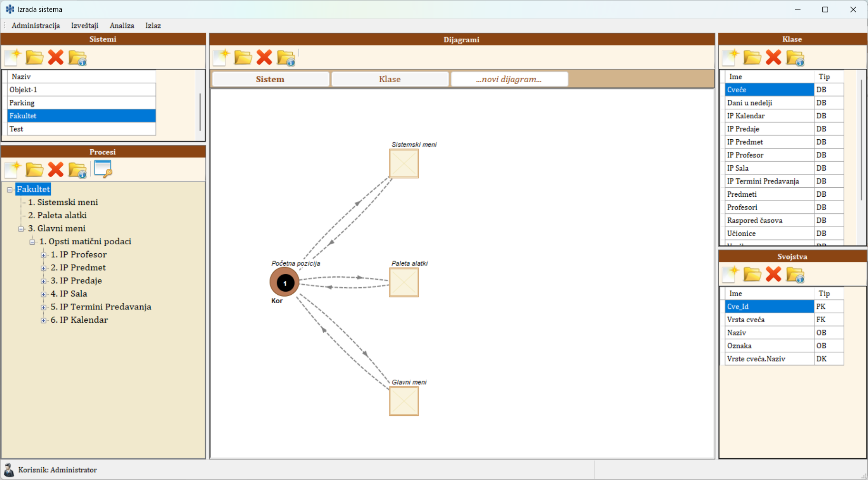
Task: Open the Izveštaji menu
Action: pos(85,26)
